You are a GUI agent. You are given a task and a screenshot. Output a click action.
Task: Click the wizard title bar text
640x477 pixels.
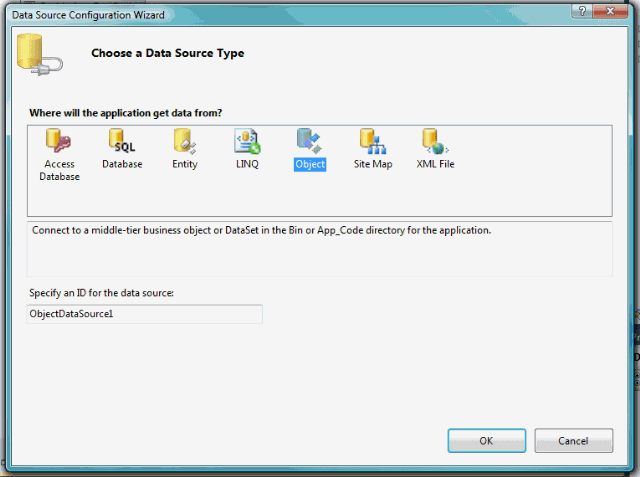(x=88, y=15)
